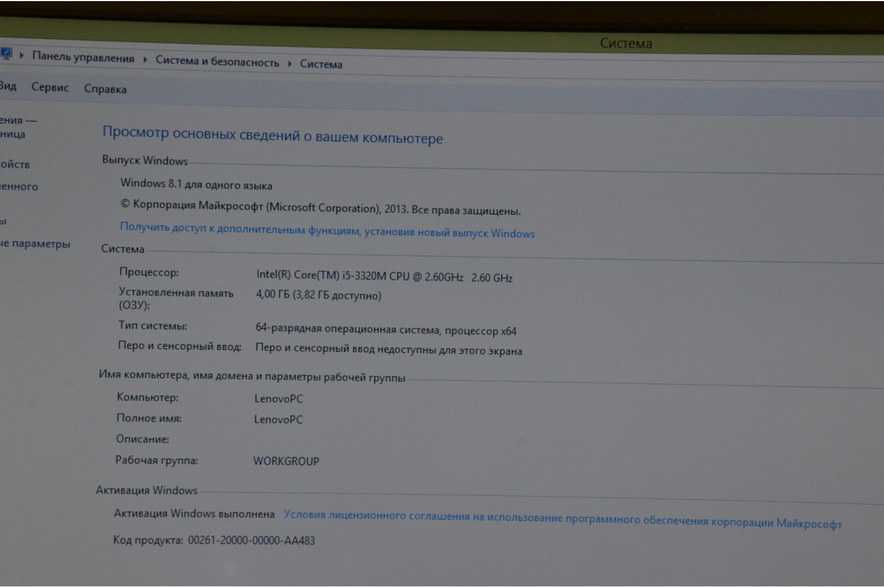
Task: Click link to get new Windows edition features
Action: (x=327, y=230)
